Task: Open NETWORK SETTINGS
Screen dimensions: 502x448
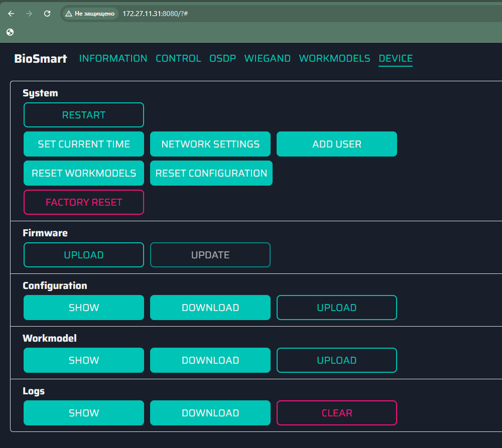Action: 210,144
